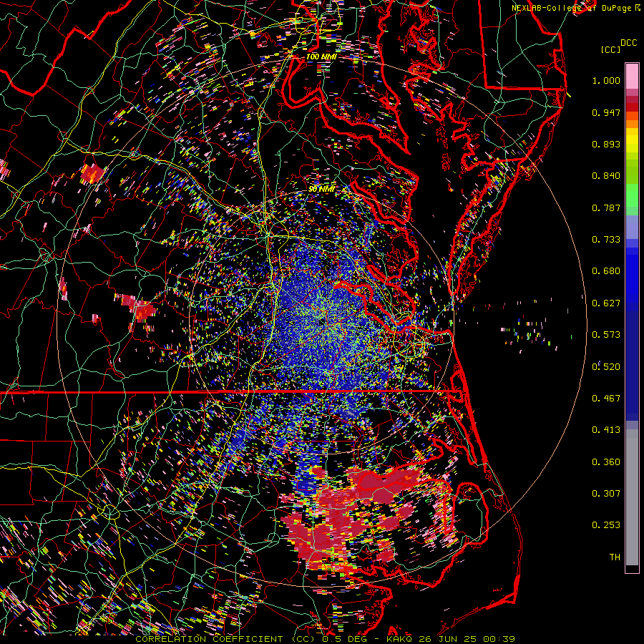Pick the orange swatch on the color bar

632,124
